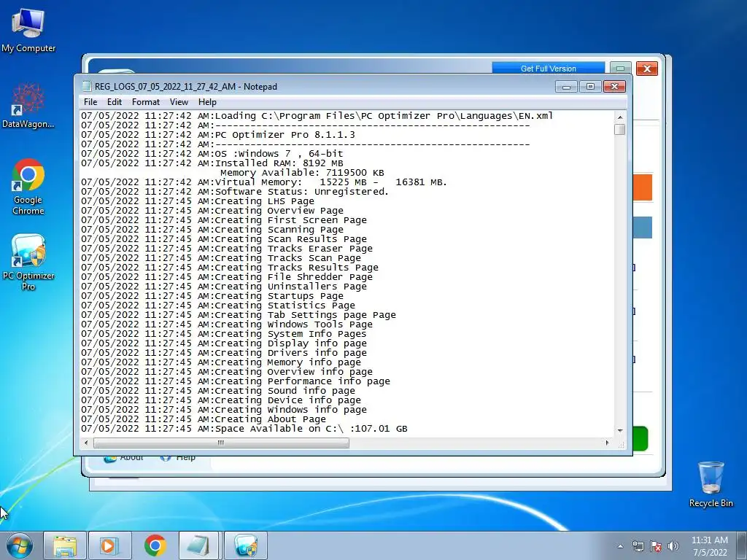Click 'Creating Tracks Eraser Page' log line
Screen dimensions: 747x560
(x=227, y=249)
